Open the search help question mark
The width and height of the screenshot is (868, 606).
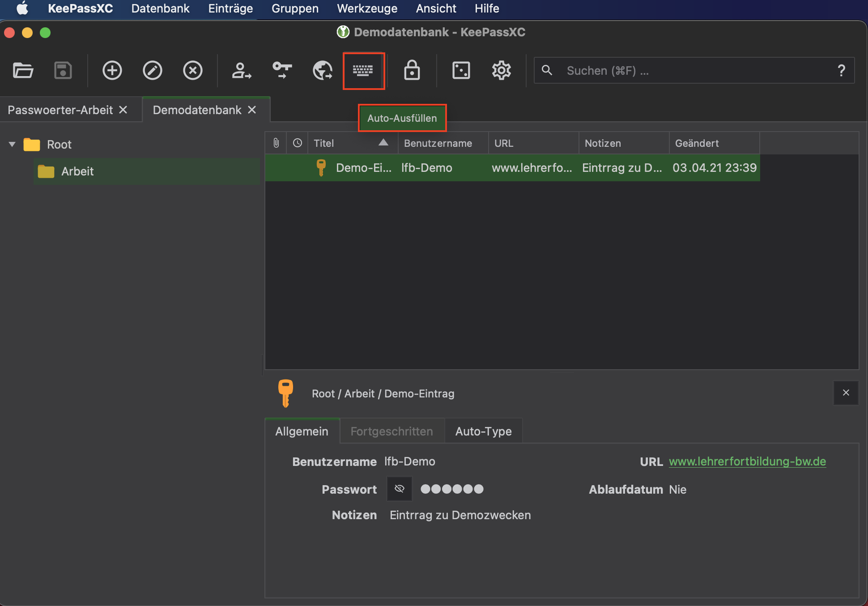point(841,71)
